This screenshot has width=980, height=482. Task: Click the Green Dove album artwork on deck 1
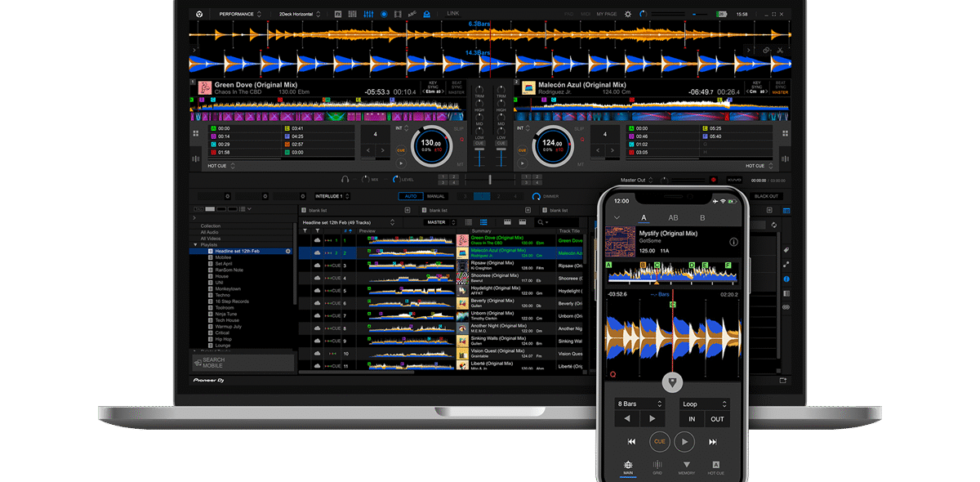tap(205, 87)
